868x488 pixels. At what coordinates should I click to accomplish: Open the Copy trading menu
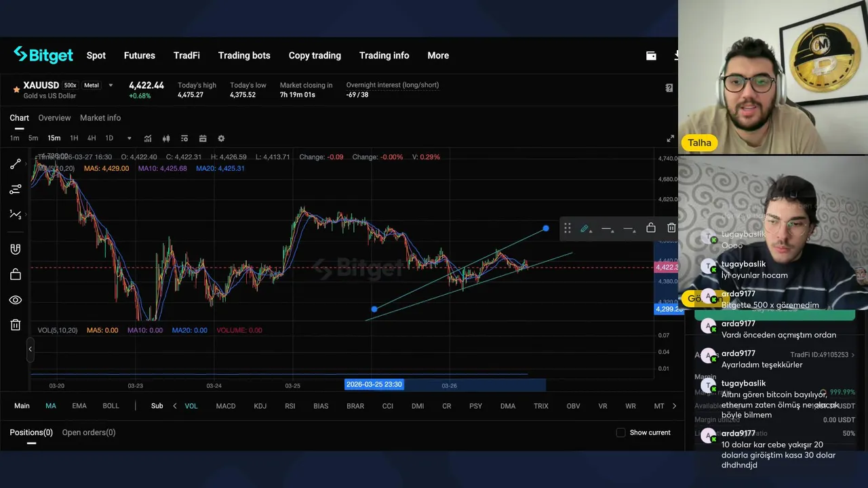pyautogui.click(x=315, y=56)
